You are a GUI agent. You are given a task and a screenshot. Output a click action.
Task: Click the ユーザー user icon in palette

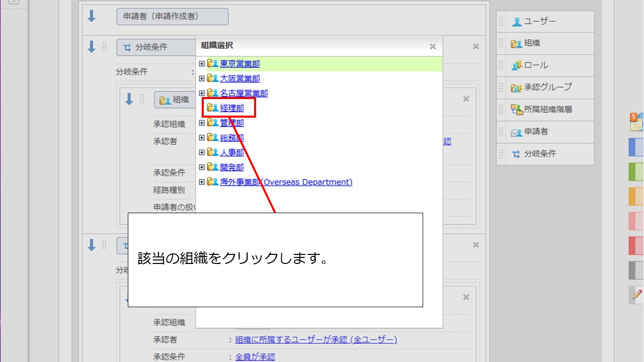click(x=517, y=22)
